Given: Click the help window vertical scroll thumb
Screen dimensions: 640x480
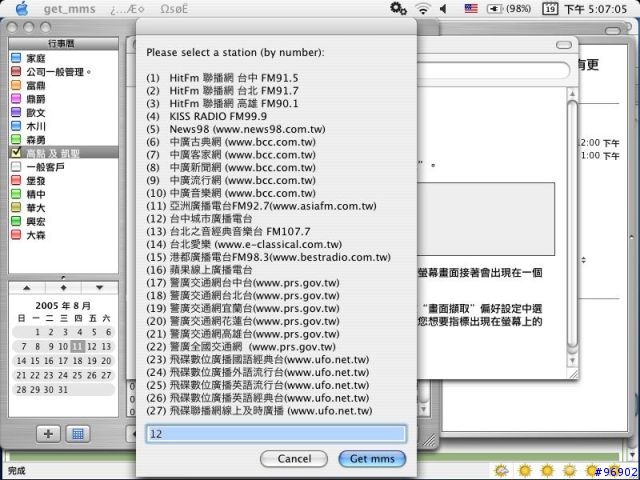Looking at the screenshot, I should click(572, 224).
